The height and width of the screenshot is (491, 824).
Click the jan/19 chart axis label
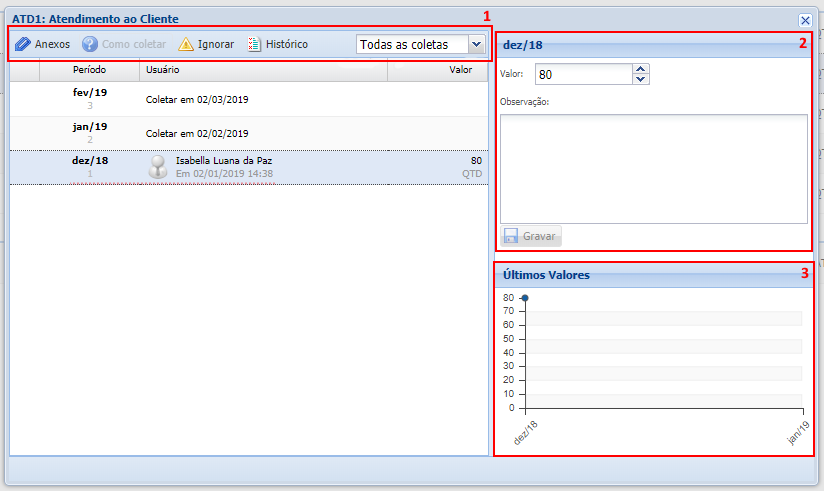coord(798,433)
